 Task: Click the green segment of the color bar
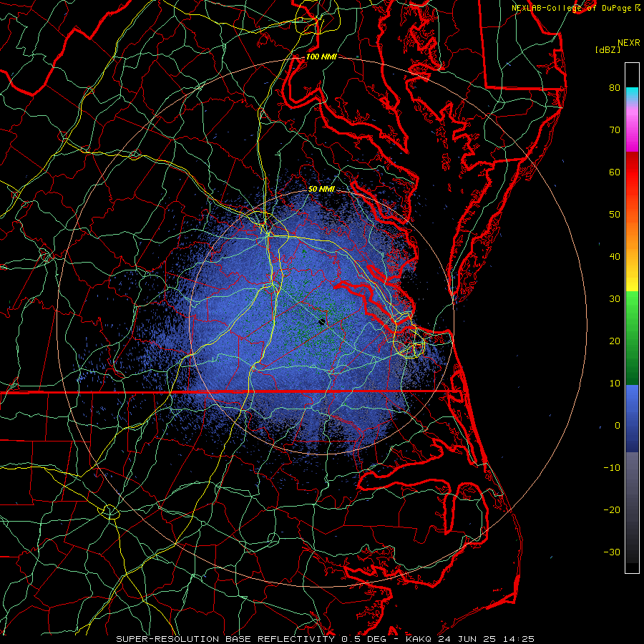632,338
